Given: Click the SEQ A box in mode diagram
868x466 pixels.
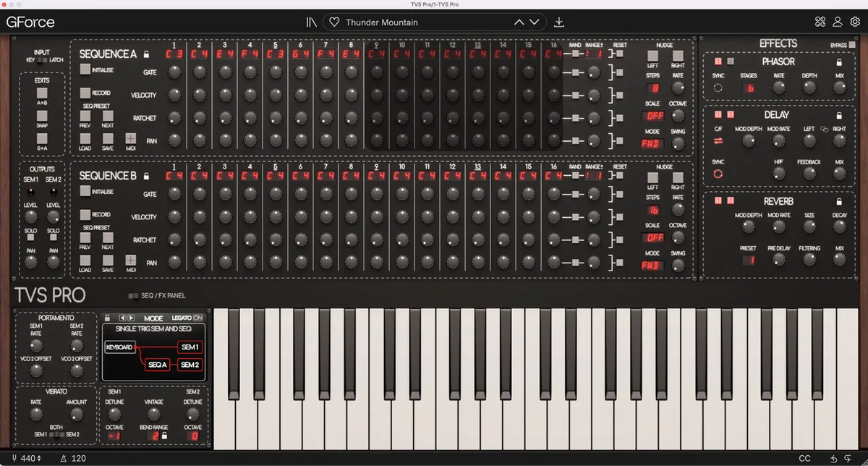Looking at the screenshot, I should (157, 365).
